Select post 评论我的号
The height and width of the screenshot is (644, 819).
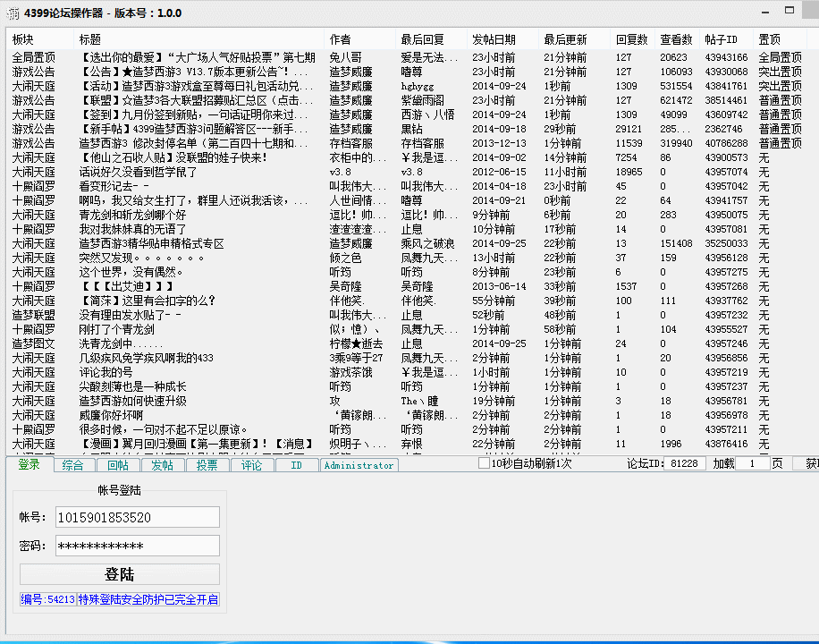[106, 373]
